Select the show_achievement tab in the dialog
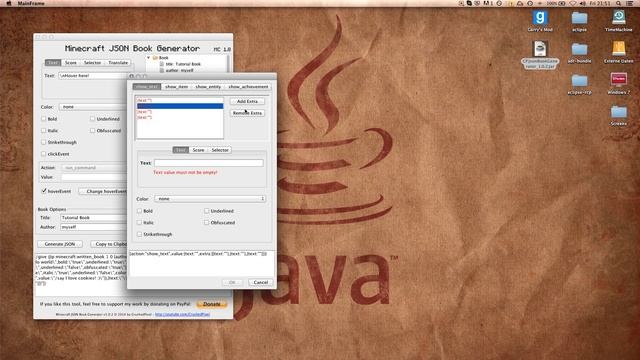640x360 pixels. pyautogui.click(x=248, y=87)
